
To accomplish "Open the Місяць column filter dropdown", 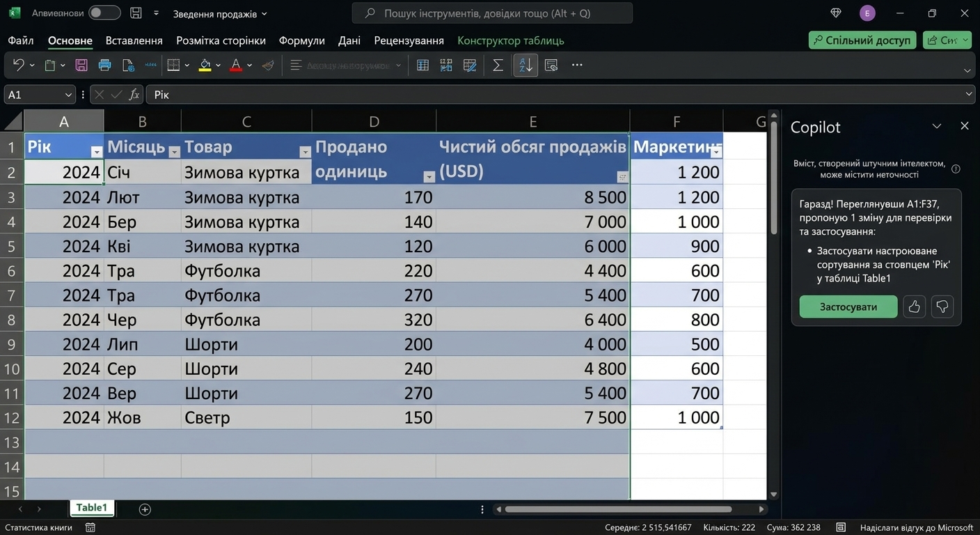I will 174,153.
